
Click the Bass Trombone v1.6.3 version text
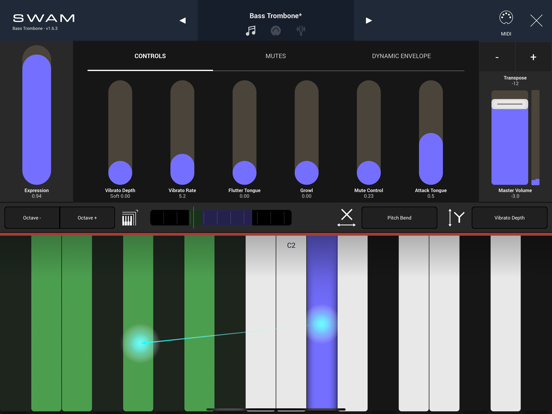coord(35,29)
